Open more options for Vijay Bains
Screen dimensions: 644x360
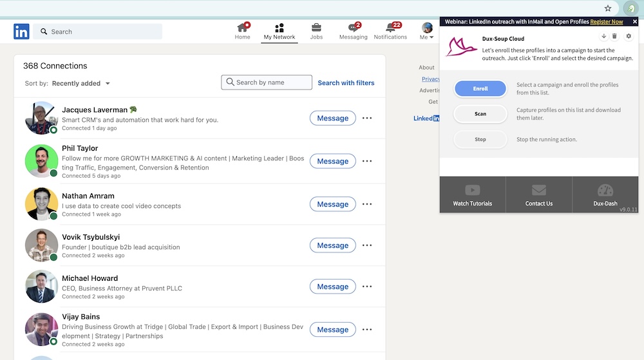point(367,330)
